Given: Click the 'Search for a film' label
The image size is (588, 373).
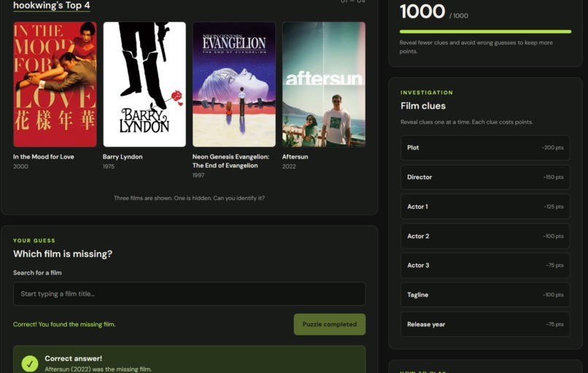Looking at the screenshot, I should click(37, 273).
